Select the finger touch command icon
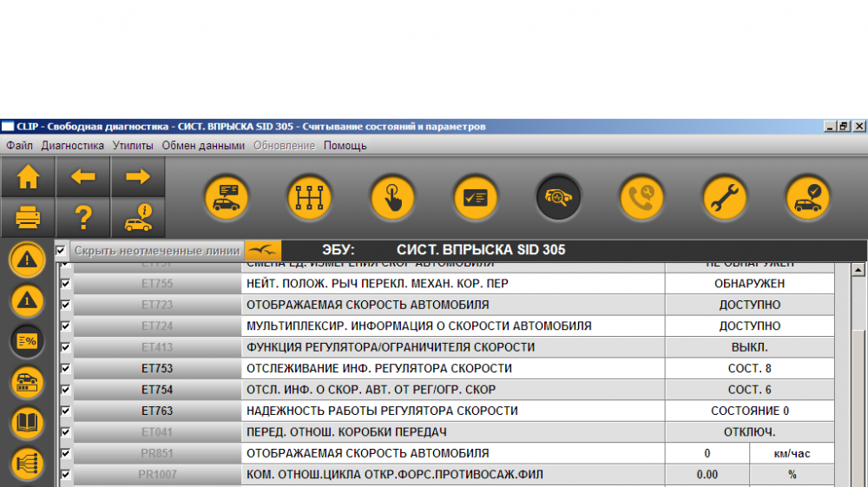The image size is (868, 487). 392,198
